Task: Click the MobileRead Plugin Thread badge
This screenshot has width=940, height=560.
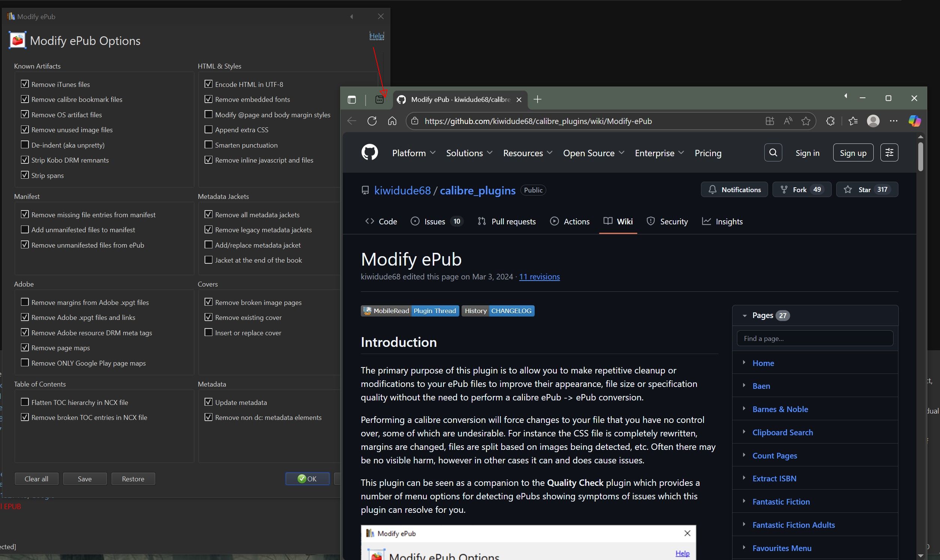Action: 410,311
